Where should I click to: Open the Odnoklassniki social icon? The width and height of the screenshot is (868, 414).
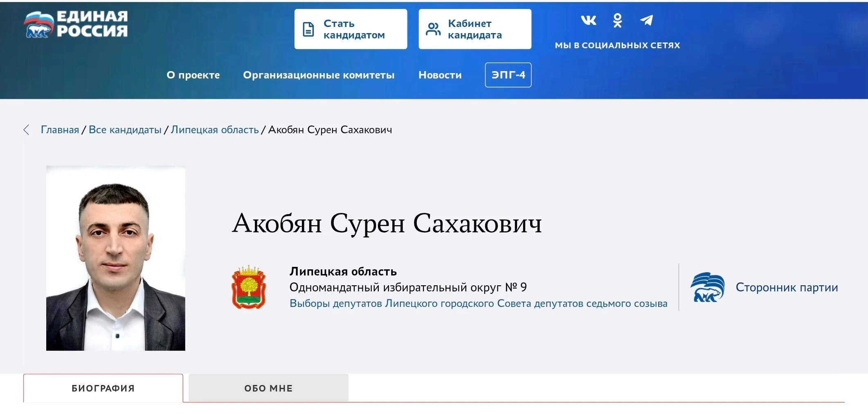click(x=618, y=20)
